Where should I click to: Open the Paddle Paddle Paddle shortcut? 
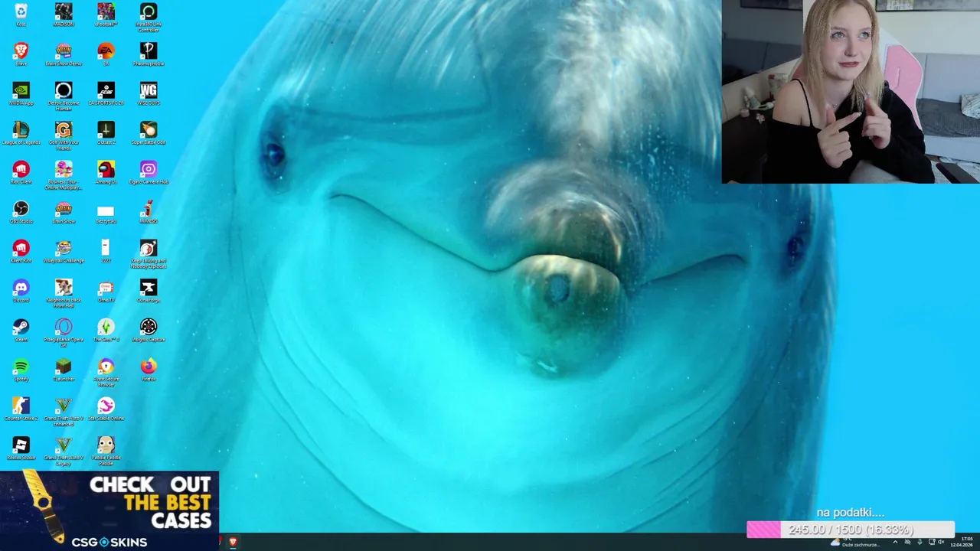[106, 452]
